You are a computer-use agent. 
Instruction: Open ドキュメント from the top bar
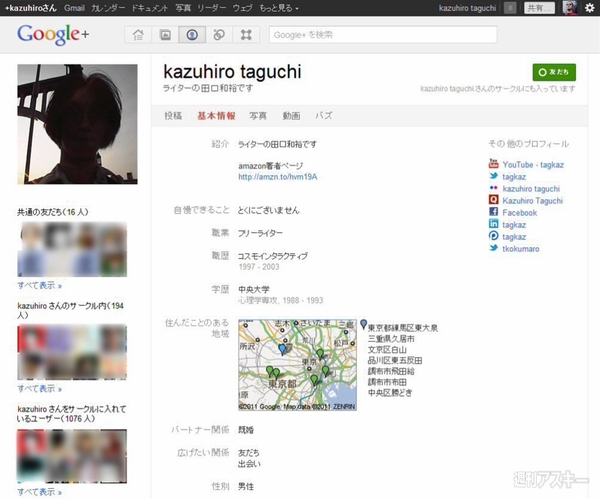[x=150, y=8]
